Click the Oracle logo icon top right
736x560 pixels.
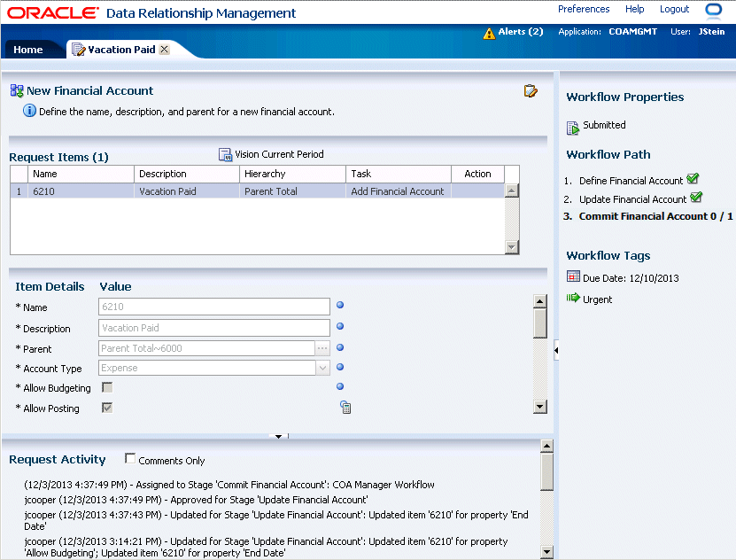coord(714,11)
